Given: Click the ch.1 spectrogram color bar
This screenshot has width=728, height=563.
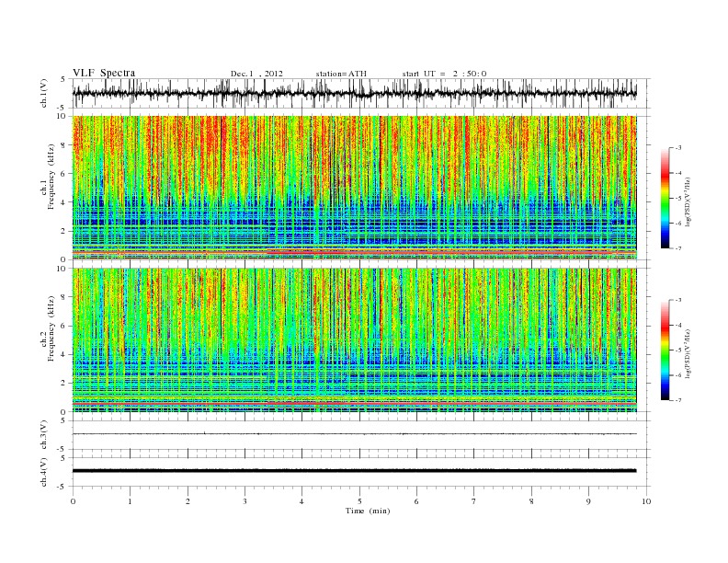Looking at the screenshot, I should pyautogui.click(x=665, y=198).
